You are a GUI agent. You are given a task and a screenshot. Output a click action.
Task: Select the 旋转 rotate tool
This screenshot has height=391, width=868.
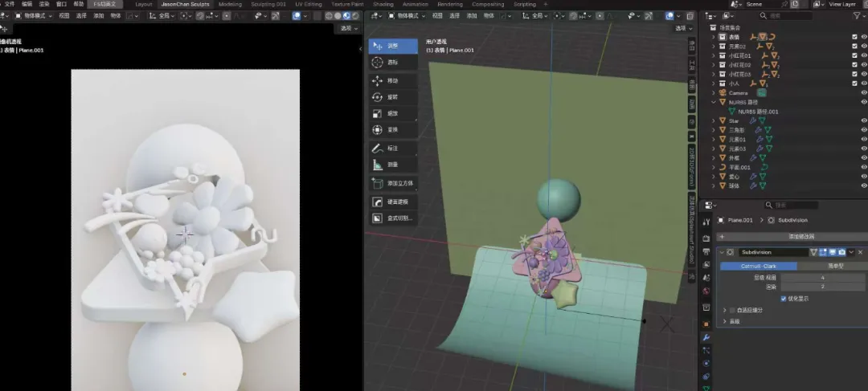393,97
